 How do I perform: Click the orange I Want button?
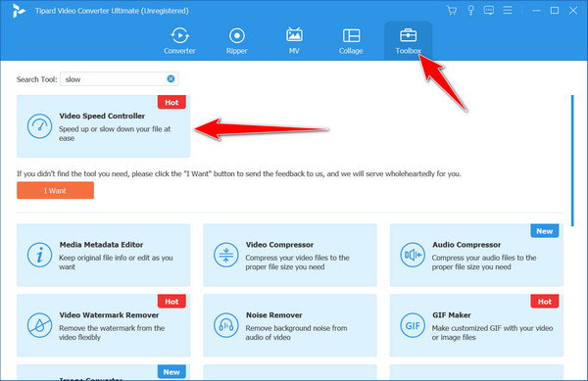point(55,190)
